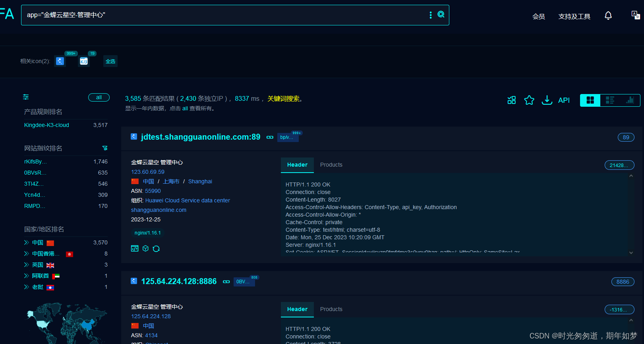Switch to list view mode
The height and width of the screenshot is (344, 644).
(610, 100)
